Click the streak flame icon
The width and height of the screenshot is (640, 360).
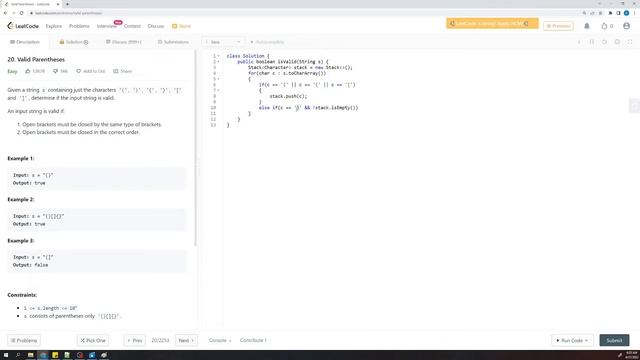pyautogui.click(x=604, y=26)
